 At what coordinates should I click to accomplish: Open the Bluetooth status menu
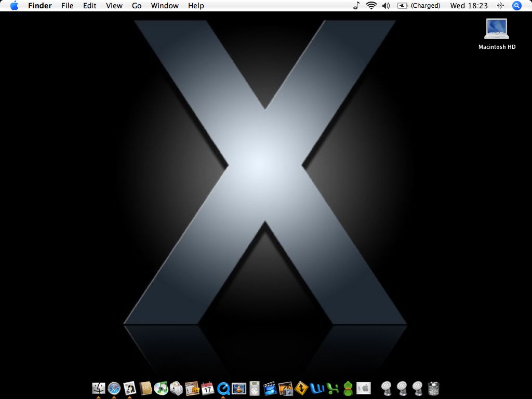pos(500,6)
